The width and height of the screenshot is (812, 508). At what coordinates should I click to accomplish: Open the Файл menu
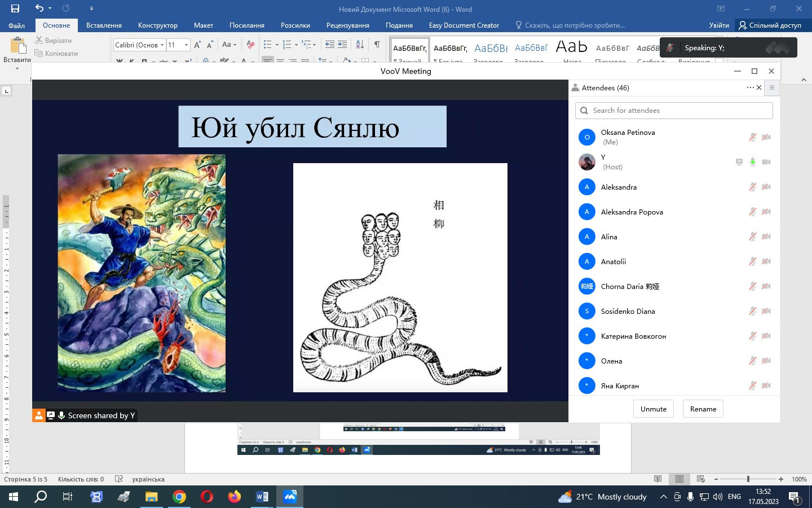(16, 25)
